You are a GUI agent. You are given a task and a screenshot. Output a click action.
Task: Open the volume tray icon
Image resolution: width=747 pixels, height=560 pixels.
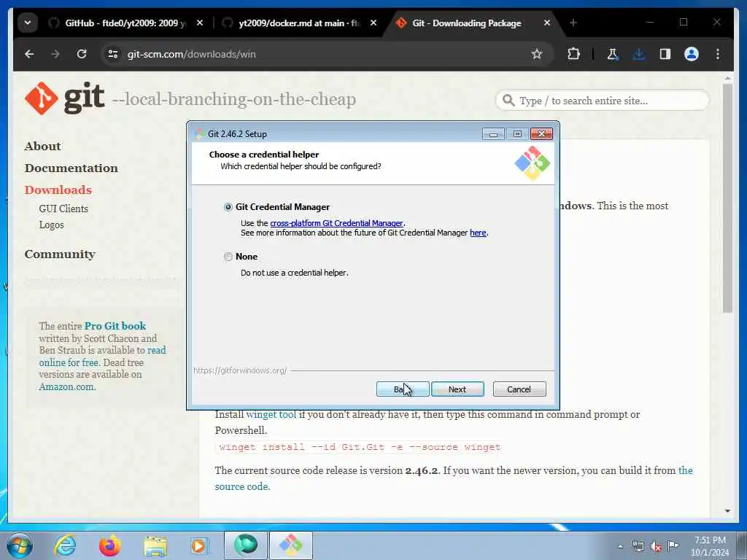656,547
